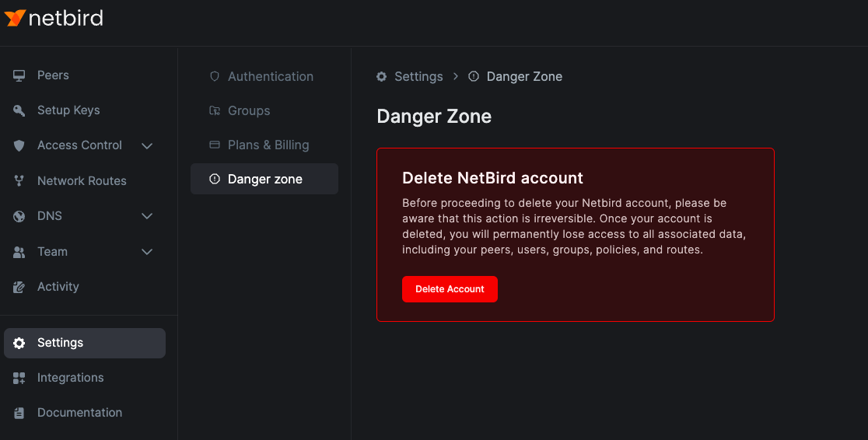868x440 pixels.
Task: Click the Integrations grid icon
Action: pyautogui.click(x=19, y=378)
